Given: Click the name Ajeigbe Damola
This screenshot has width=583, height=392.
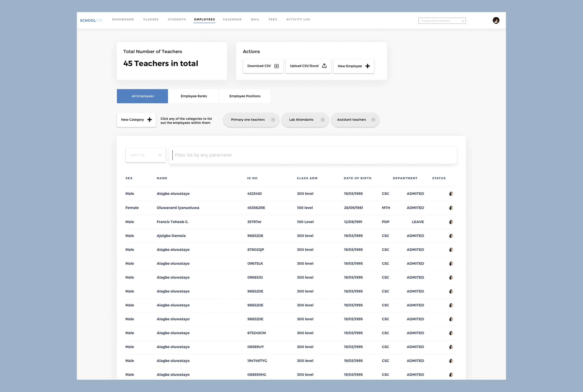Looking at the screenshot, I should point(171,236).
